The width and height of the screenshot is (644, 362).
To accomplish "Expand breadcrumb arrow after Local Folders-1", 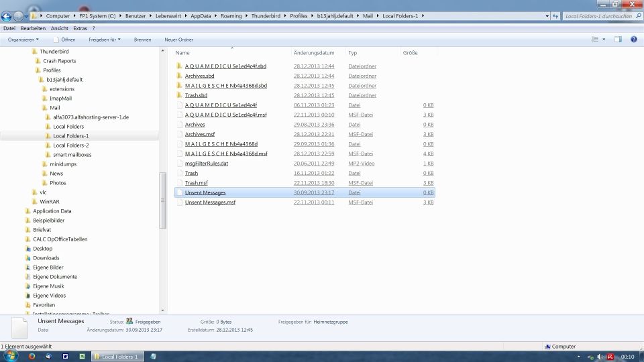I will (423, 16).
